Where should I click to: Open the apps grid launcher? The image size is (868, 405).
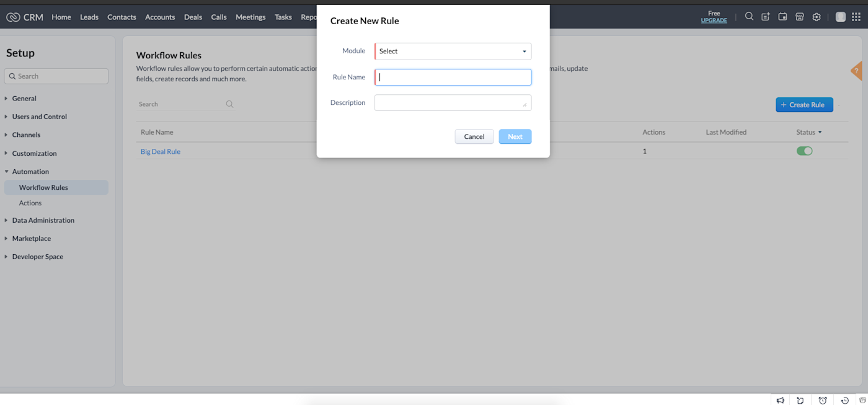[856, 17]
